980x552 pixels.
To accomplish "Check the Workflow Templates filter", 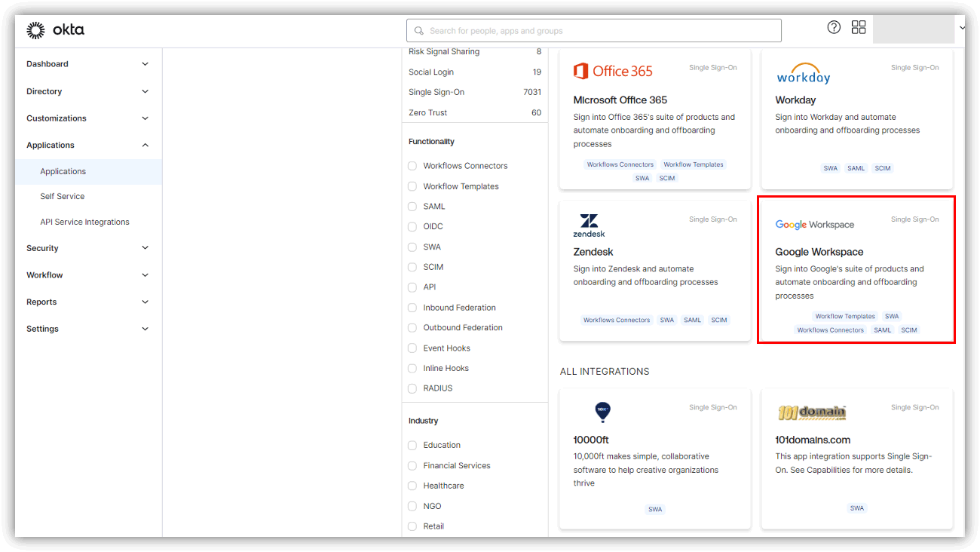I will point(412,186).
